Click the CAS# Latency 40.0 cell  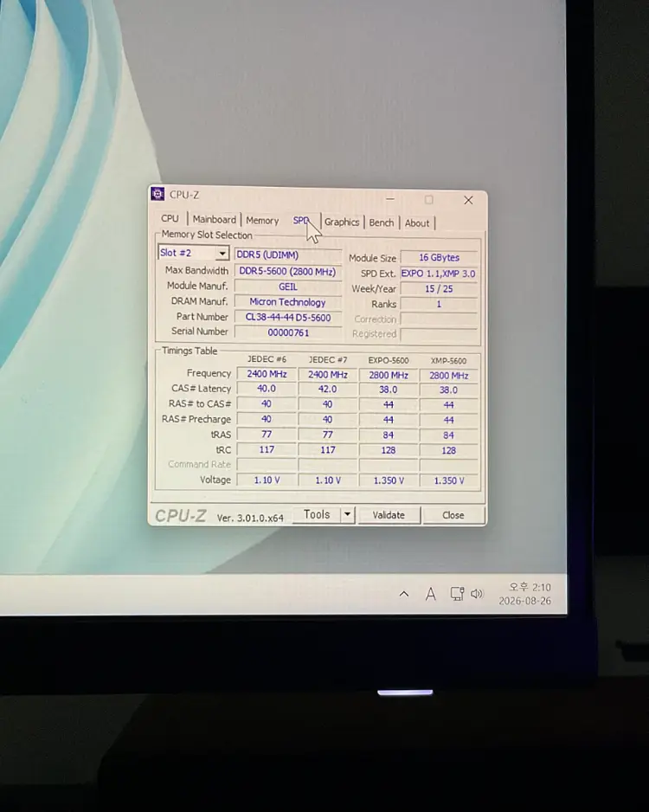267,389
